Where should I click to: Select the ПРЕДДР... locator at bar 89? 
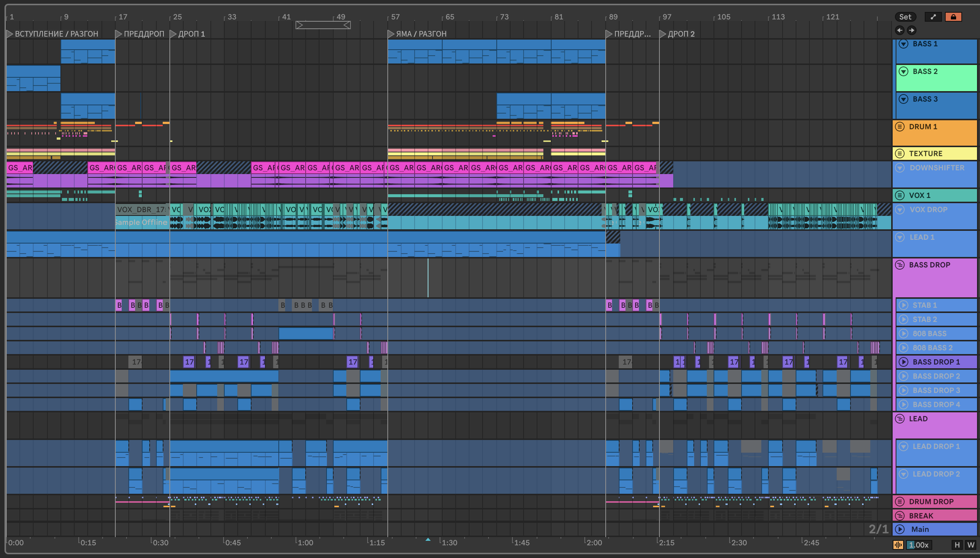(x=628, y=34)
